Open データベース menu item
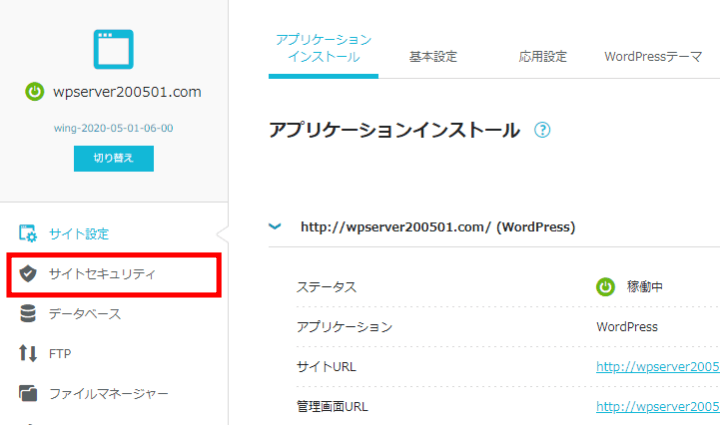This screenshot has height=425, width=720. coord(85,314)
